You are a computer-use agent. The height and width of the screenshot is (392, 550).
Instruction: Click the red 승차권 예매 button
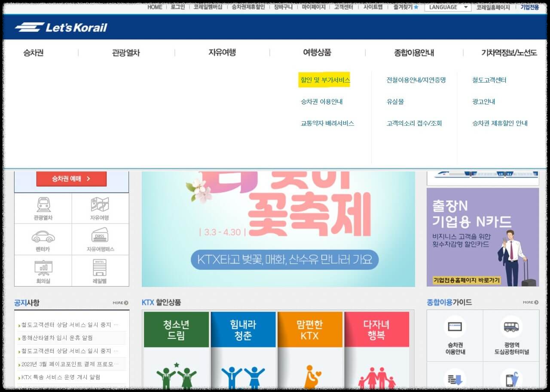click(x=71, y=179)
